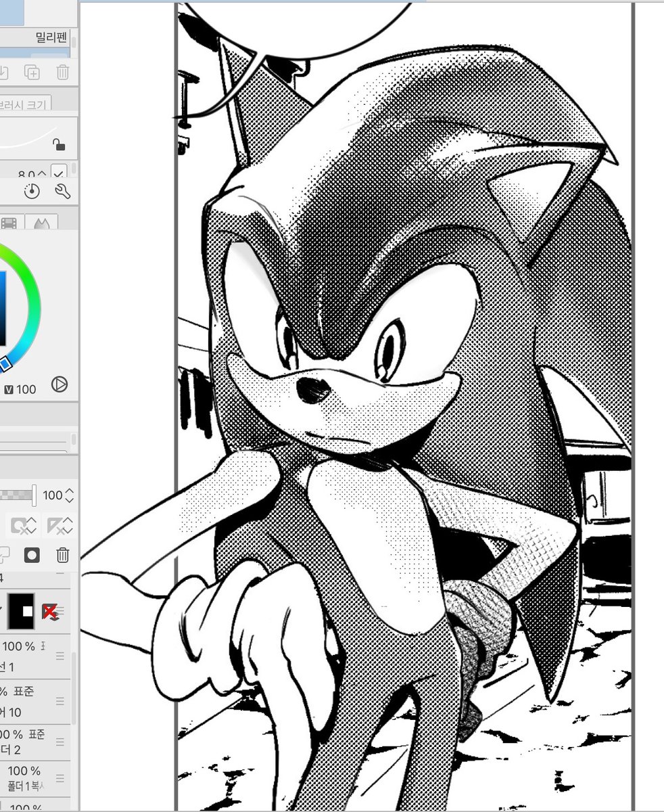
Task: Click the red-crossed mask disabled icon
Action: click(49, 612)
